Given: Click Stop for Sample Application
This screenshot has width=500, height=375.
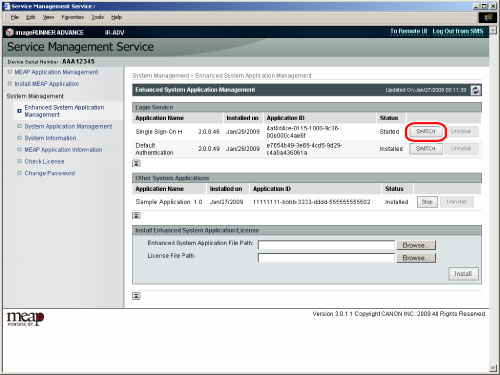Looking at the screenshot, I should (427, 202).
